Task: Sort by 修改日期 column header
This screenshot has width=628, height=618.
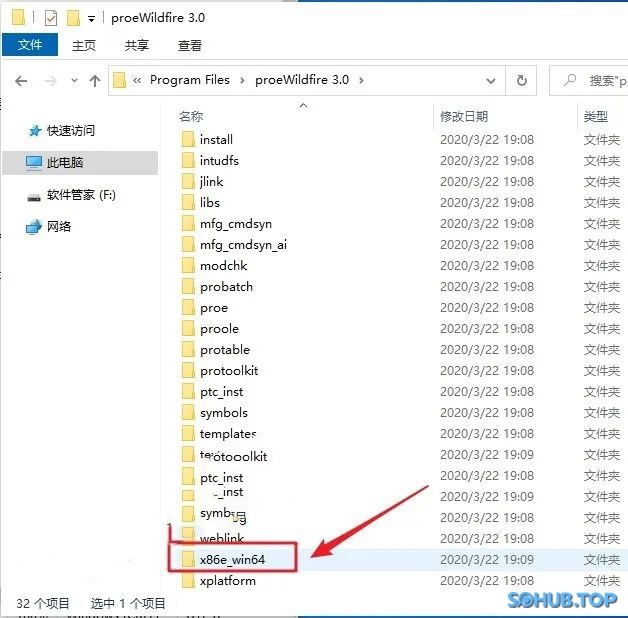Action: click(464, 117)
